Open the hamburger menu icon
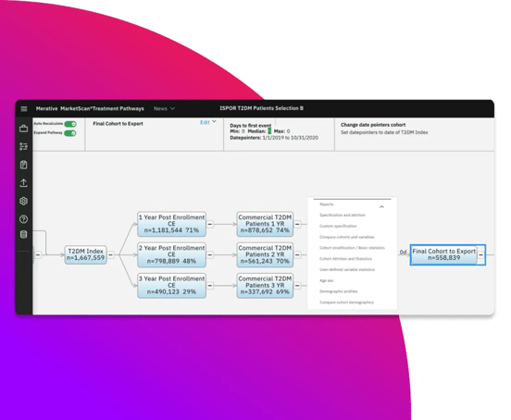This screenshot has width=511, height=420. pyautogui.click(x=24, y=109)
